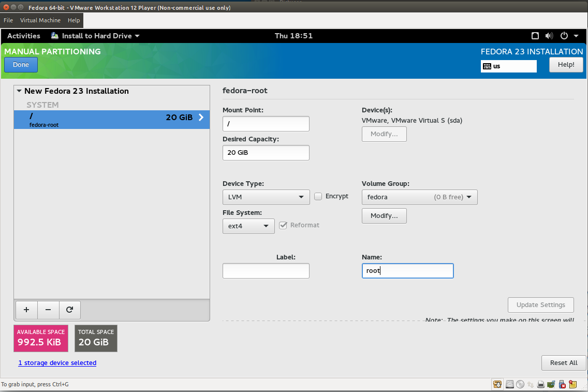Click the Total Space 20 GiB box

coord(96,338)
